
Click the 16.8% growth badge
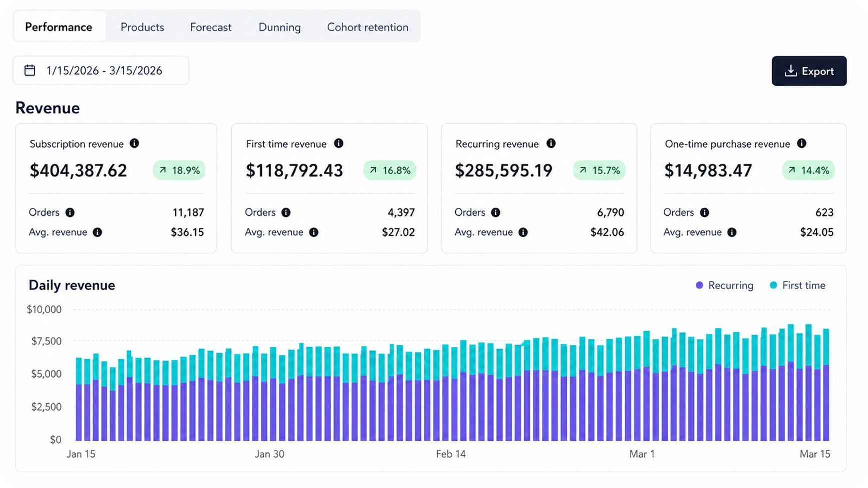coord(390,170)
